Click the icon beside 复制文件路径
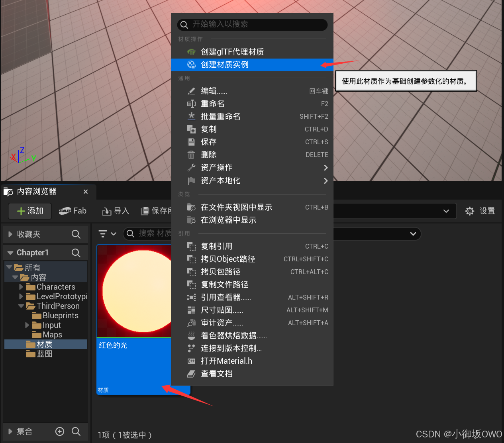This screenshot has width=504, height=443. pyautogui.click(x=192, y=284)
